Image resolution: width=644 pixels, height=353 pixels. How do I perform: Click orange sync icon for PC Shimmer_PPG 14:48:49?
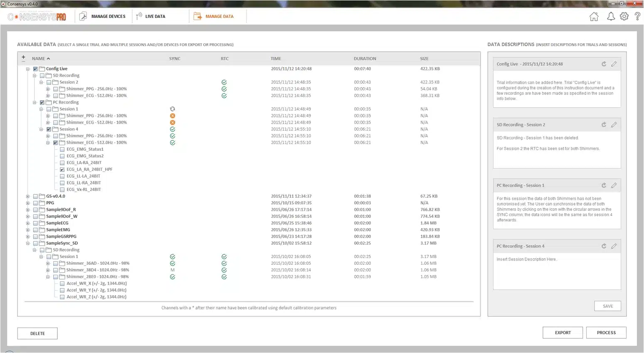click(173, 116)
